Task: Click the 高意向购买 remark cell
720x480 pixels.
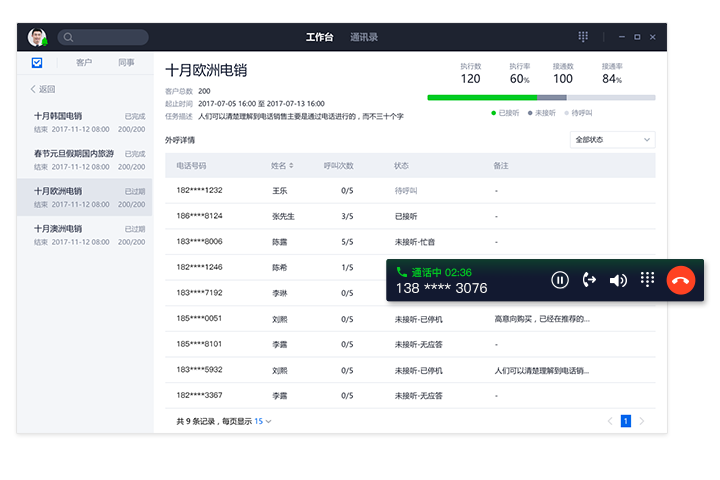Action: (542, 319)
